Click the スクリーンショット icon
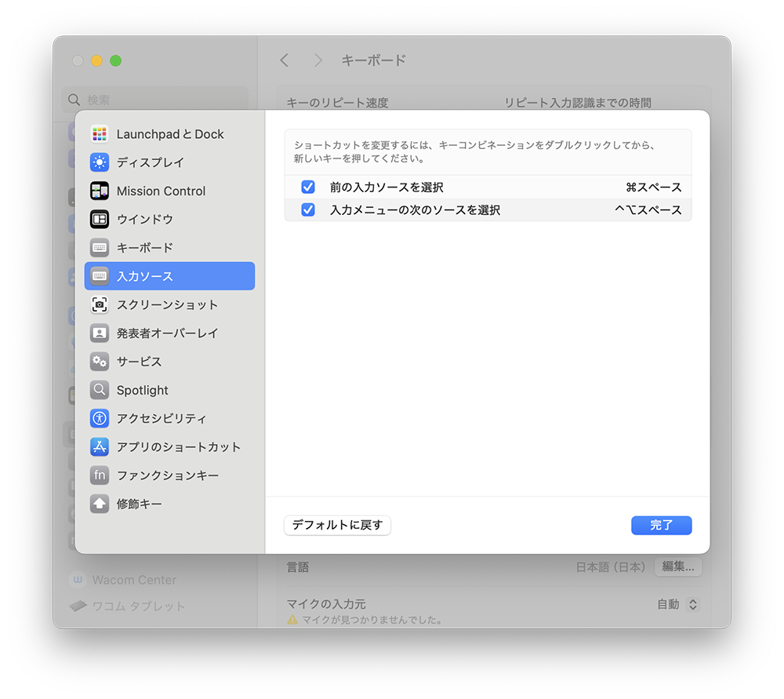Viewport: 784px width, 699px height. coord(100,304)
